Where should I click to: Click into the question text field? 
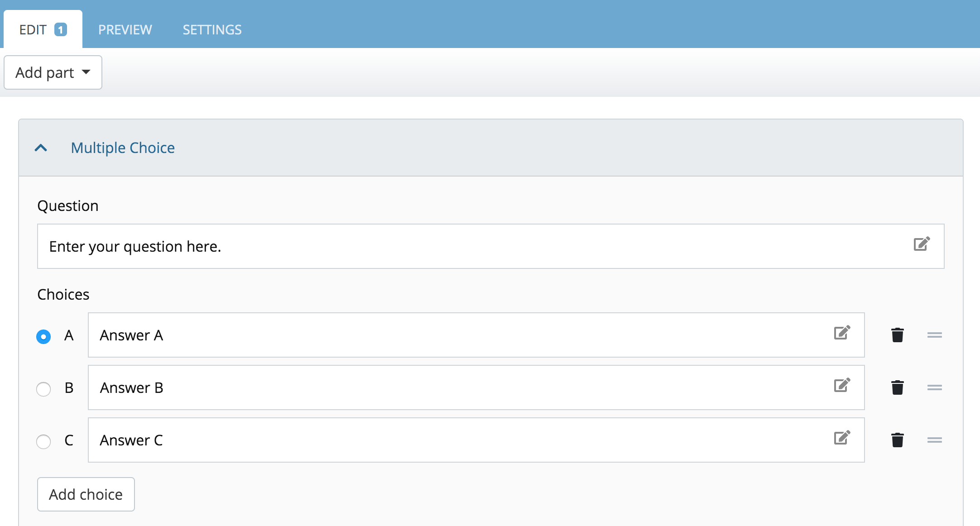pos(491,246)
